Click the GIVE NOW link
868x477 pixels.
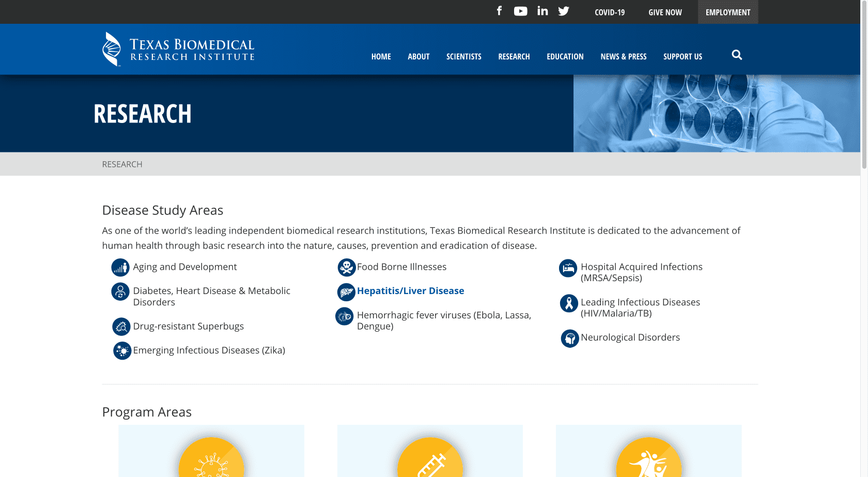tap(665, 12)
